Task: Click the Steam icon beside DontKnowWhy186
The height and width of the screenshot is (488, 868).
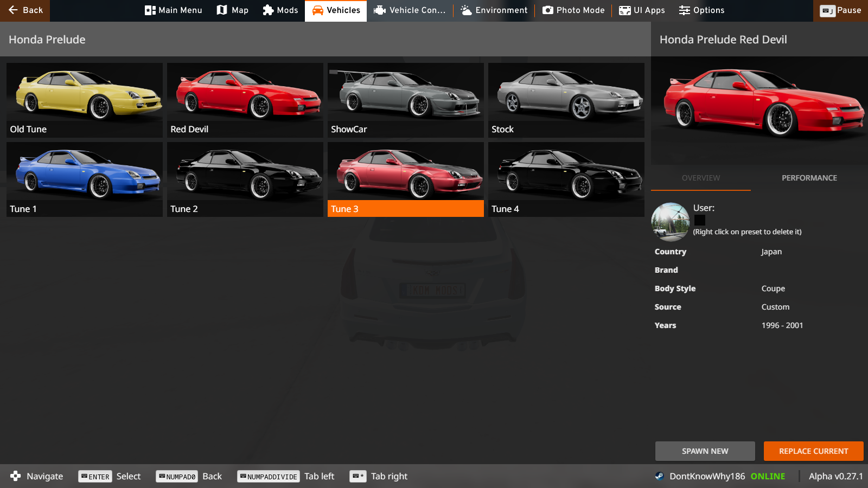Action: tap(659, 476)
